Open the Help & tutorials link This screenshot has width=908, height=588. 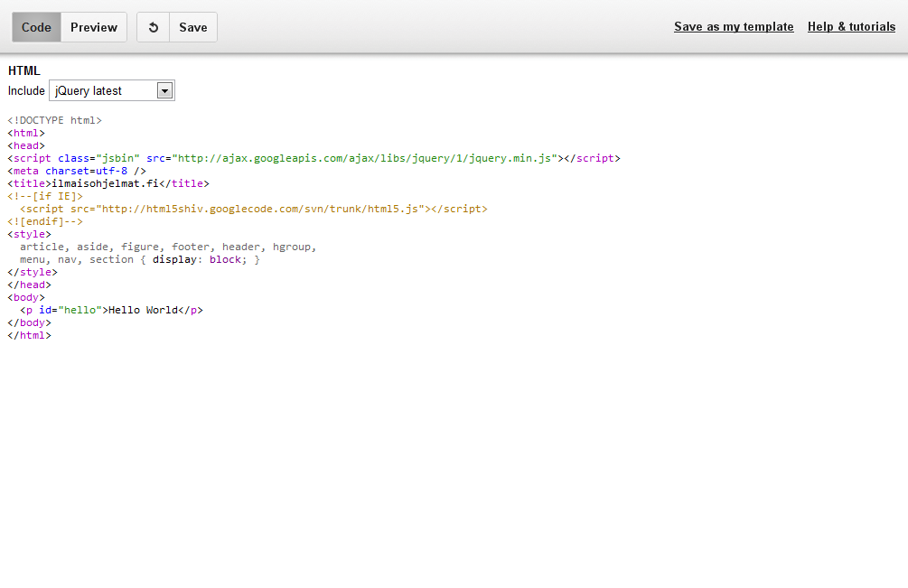[851, 26]
